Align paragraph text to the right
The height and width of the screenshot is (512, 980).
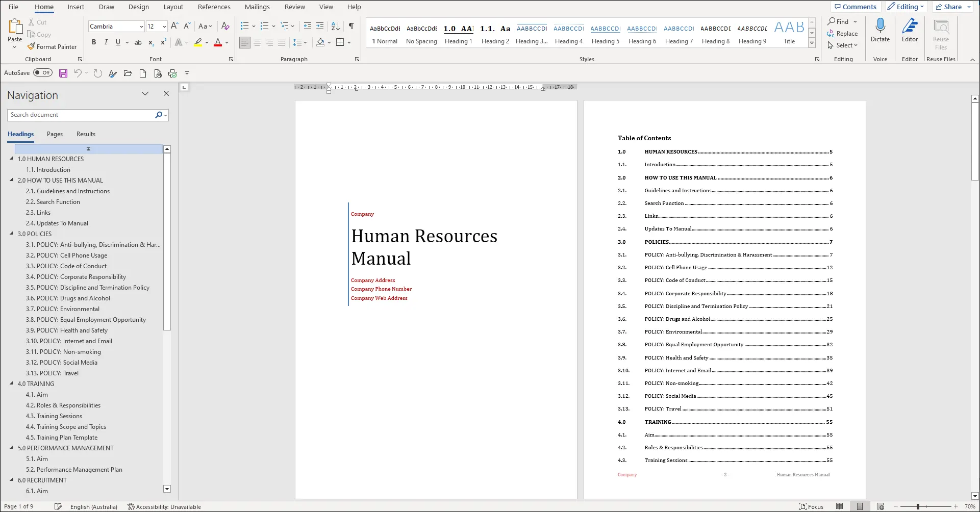(x=269, y=42)
